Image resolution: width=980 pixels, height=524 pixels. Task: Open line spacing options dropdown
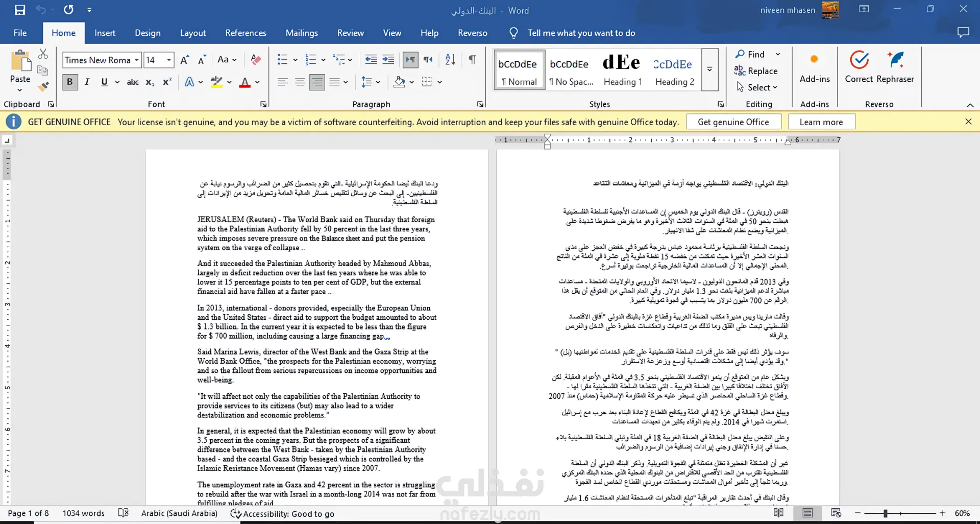coord(371,82)
